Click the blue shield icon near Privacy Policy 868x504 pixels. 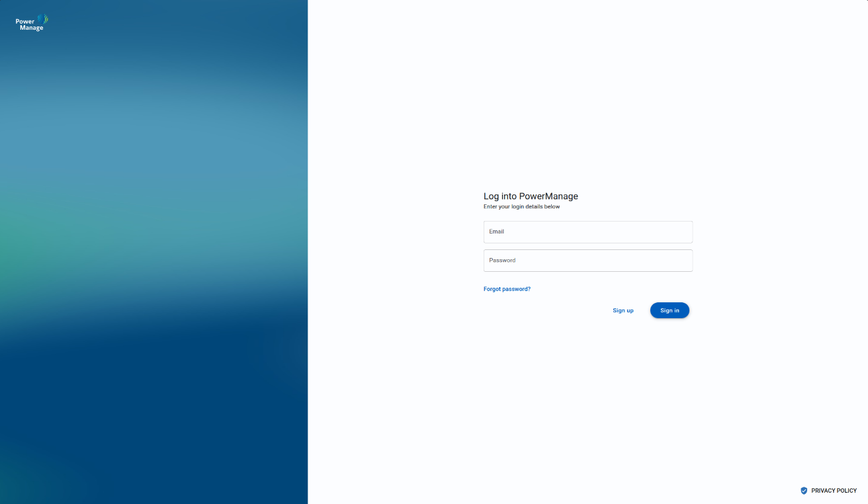click(803, 490)
